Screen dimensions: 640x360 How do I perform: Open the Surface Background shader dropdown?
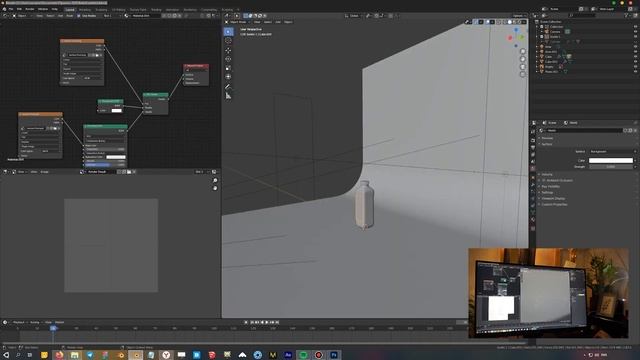pyautogui.click(x=612, y=151)
